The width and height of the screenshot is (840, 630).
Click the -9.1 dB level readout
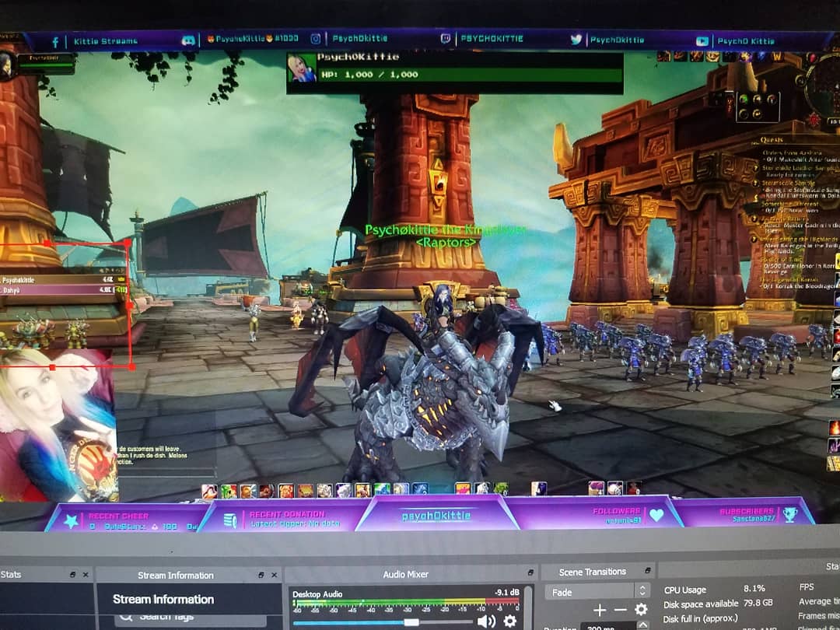(x=506, y=592)
